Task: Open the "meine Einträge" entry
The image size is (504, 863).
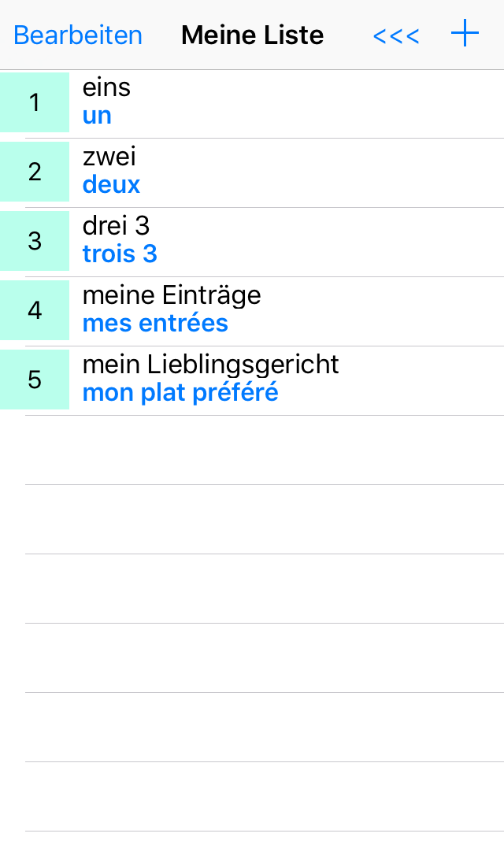Action: [172, 295]
